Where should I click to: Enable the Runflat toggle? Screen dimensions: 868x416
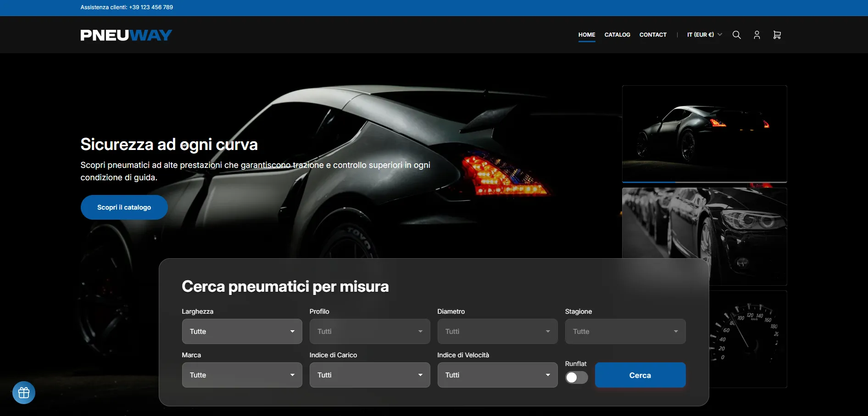pyautogui.click(x=576, y=377)
